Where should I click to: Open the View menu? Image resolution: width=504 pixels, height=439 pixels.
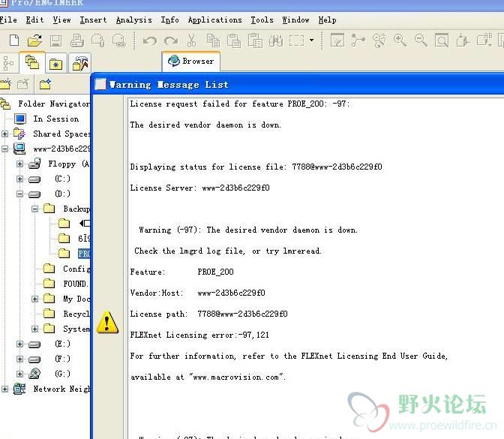(x=61, y=20)
